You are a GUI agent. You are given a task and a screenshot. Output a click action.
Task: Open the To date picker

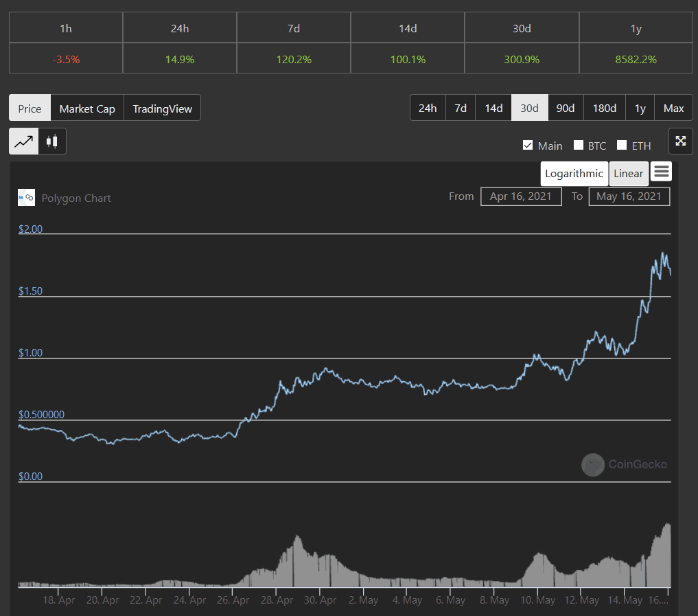629,196
